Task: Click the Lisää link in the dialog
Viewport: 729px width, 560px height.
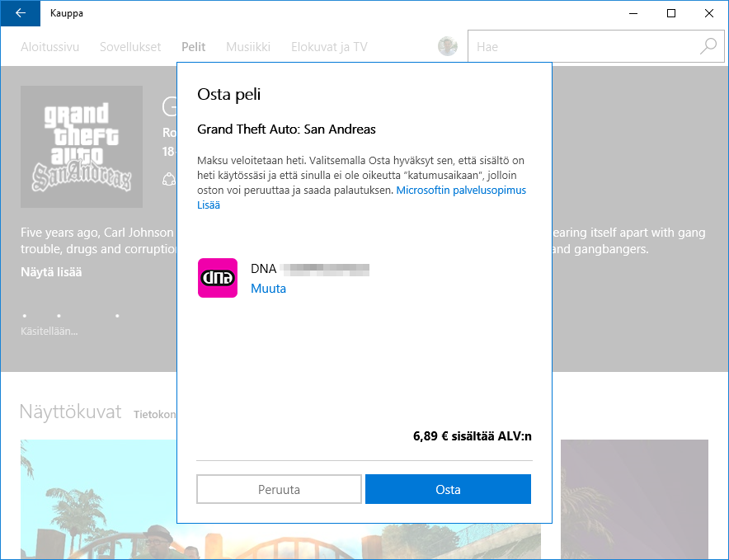Action: [209, 205]
